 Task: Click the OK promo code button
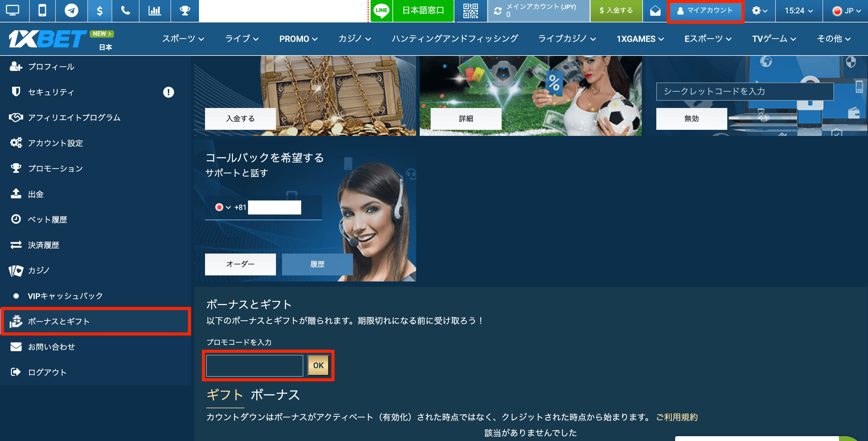318,365
